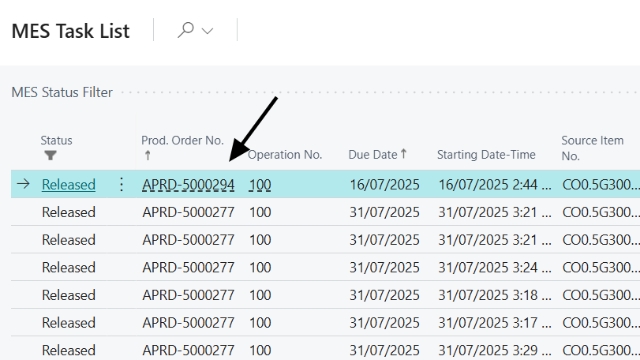
Task: Click the row selector arrow of selected row
Action: 23,184
